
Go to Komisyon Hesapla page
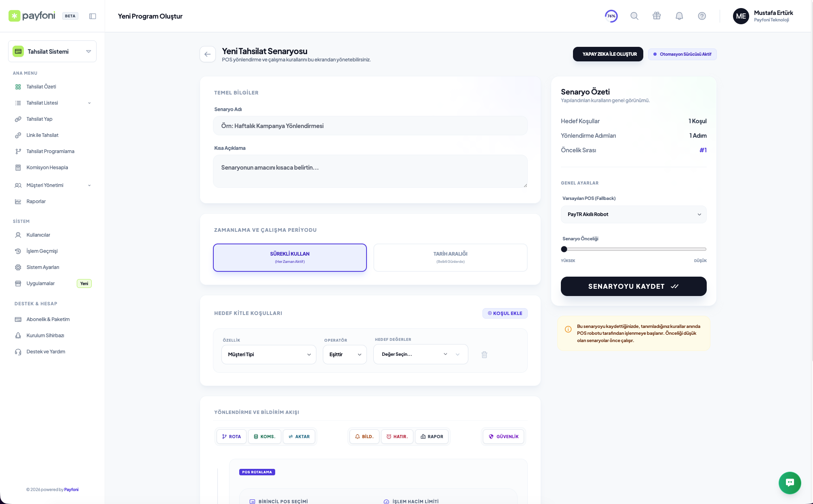pos(47,168)
